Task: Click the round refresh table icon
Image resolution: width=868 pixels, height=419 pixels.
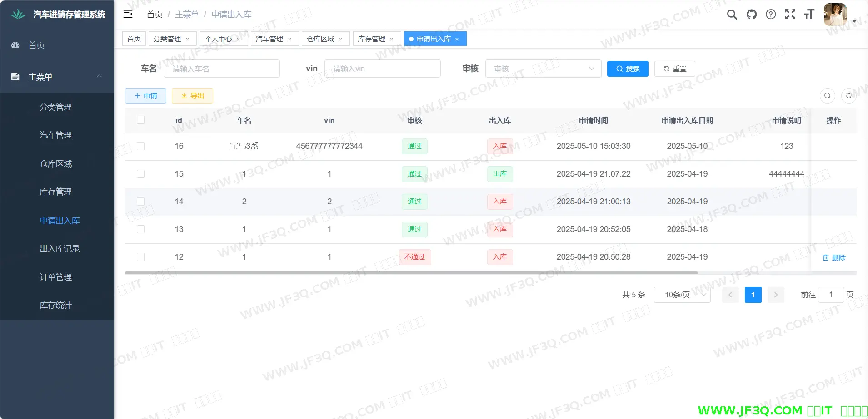Action: coord(848,95)
